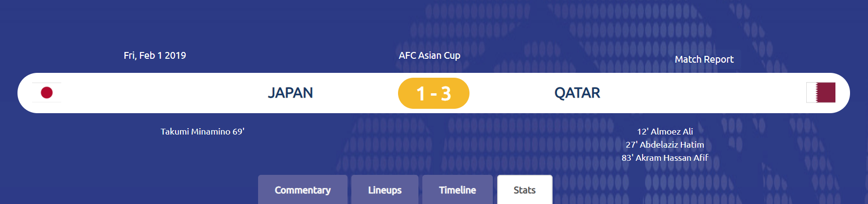
Task: Click the 69' goal minute for Japan
Action: pyautogui.click(x=239, y=132)
